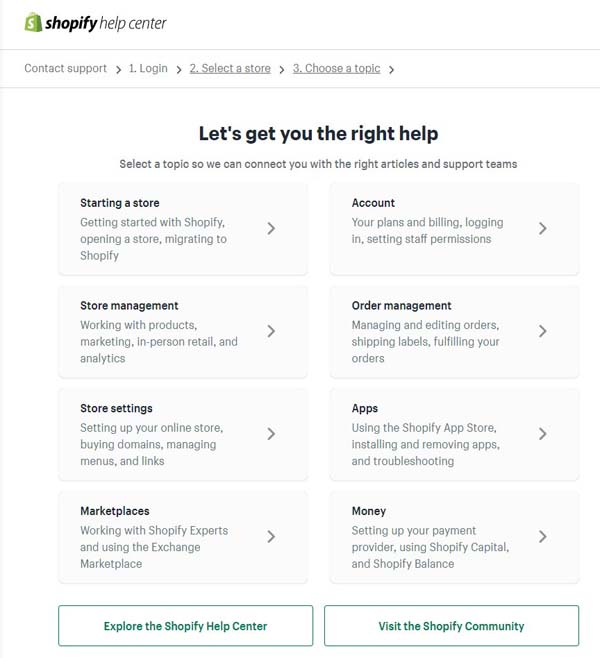The image size is (600, 658).
Task: Visit the Shopify Community button
Action: [451, 626]
